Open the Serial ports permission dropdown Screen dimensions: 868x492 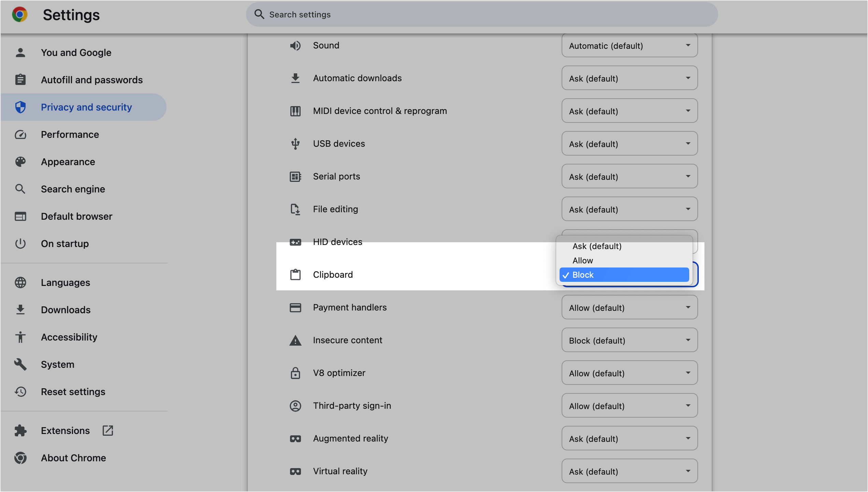click(x=629, y=176)
